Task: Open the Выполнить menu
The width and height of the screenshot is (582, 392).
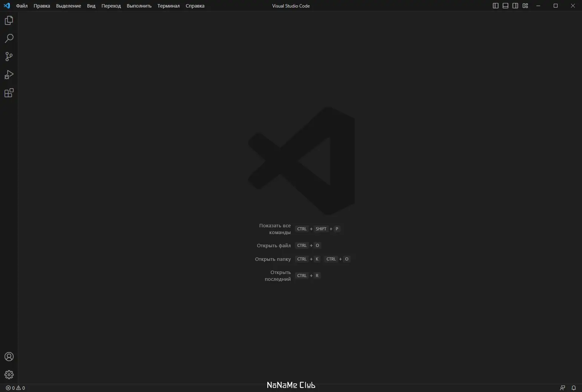Action: tap(139, 6)
